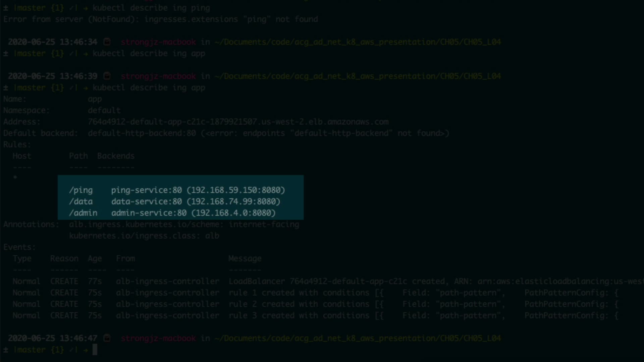Click the red icon after the 13:46:34 timestamp
The height and width of the screenshot is (362, 644).
(x=107, y=42)
